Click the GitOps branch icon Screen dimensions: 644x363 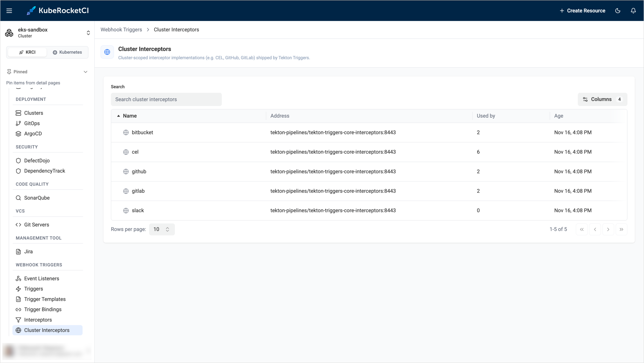pos(18,123)
